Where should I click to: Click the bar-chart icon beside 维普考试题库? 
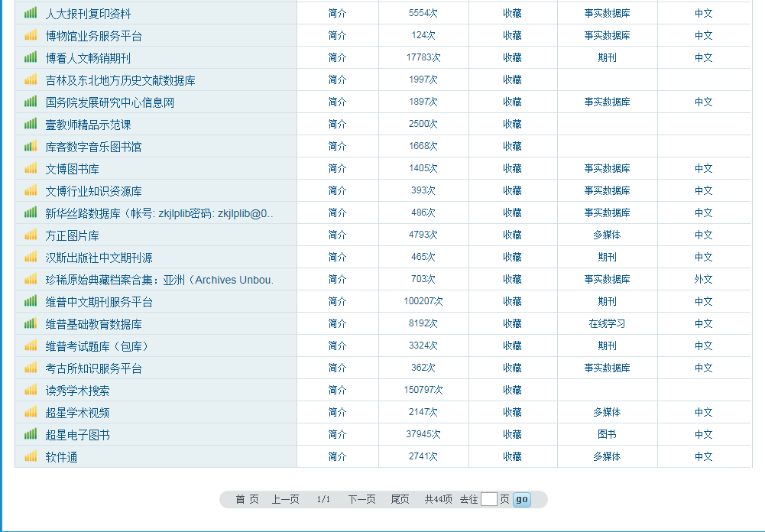click(x=31, y=345)
